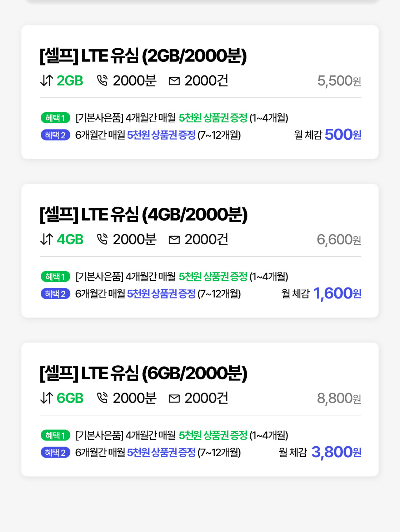The width and height of the screenshot is (400, 532).
Task: Open the LTE 유심 (2GB/2000분) plan title
Action: click(143, 56)
